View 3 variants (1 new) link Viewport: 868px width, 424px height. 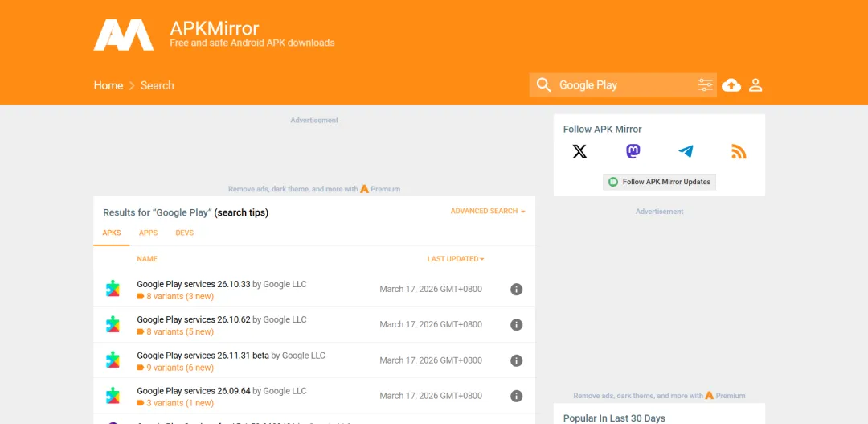click(x=180, y=403)
